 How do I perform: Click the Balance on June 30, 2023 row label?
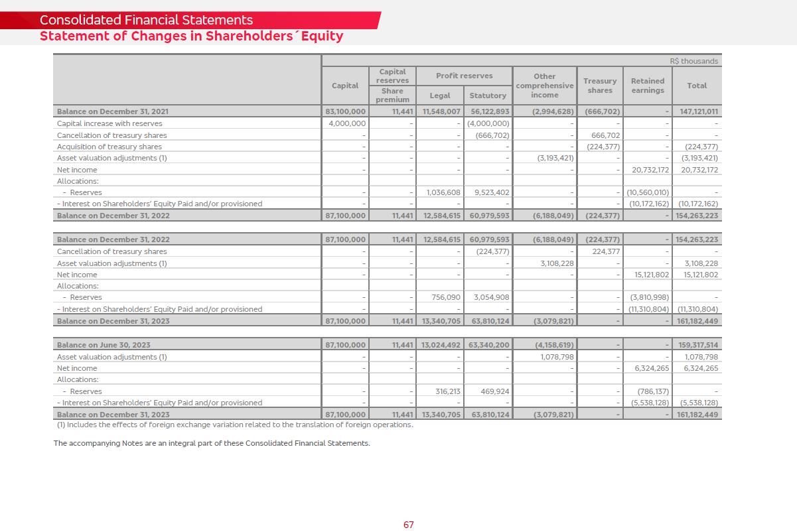point(100,345)
